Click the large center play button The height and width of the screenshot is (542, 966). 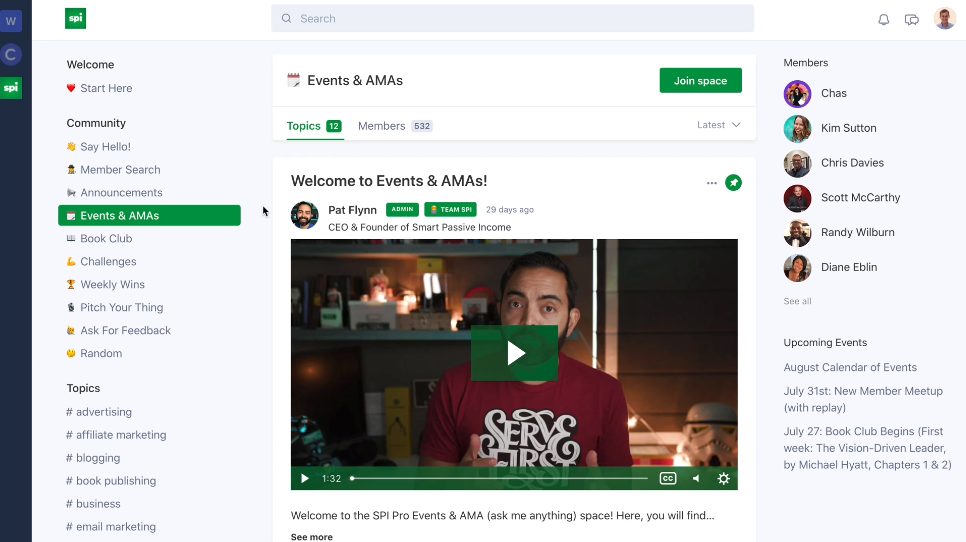514,354
